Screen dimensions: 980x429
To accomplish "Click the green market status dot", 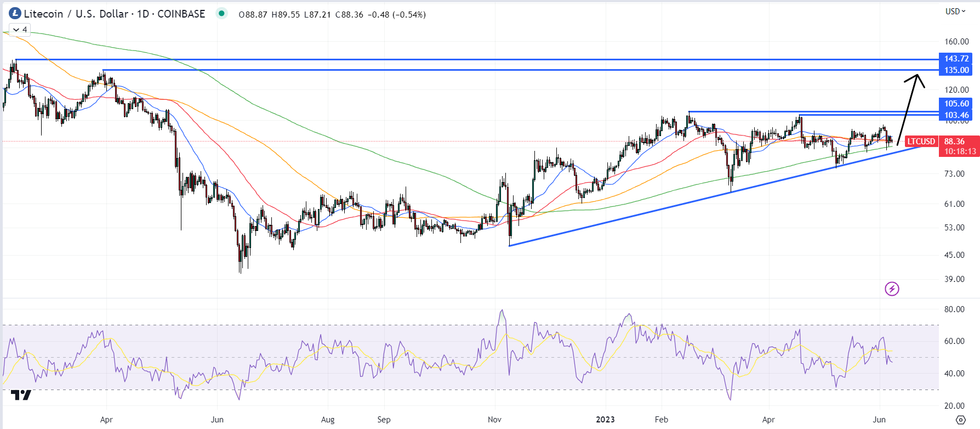I will click(x=221, y=13).
